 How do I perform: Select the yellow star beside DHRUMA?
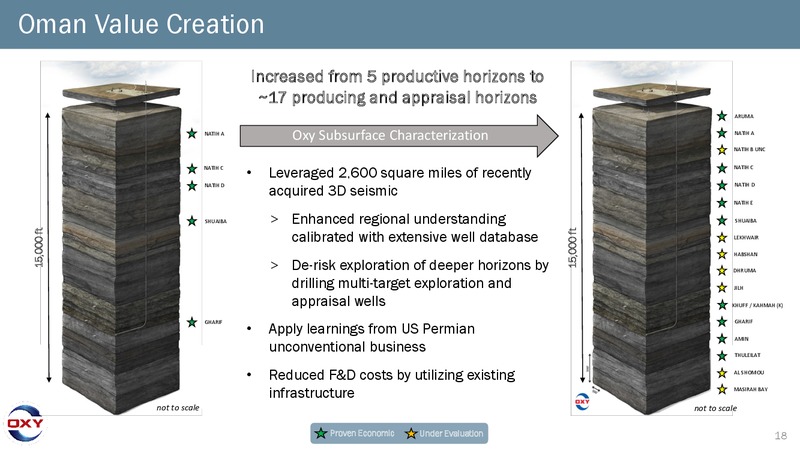pyautogui.click(x=721, y=271)
